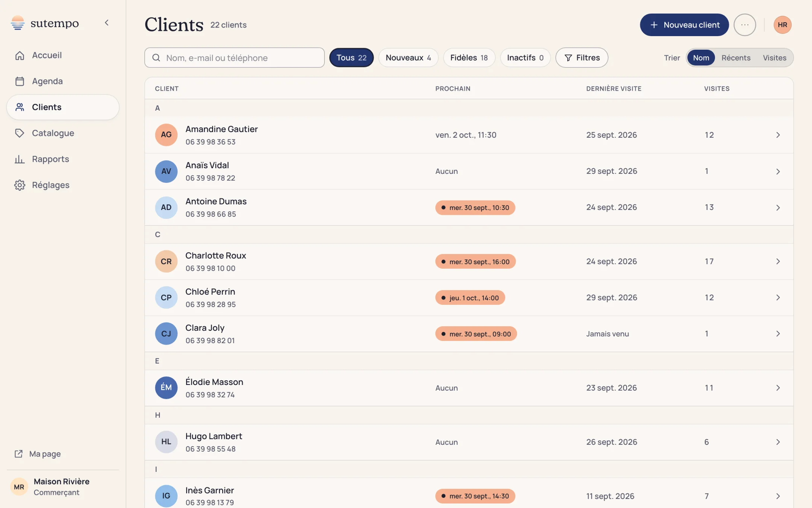Open the HR user avatar menu

[x=782, y=25]
